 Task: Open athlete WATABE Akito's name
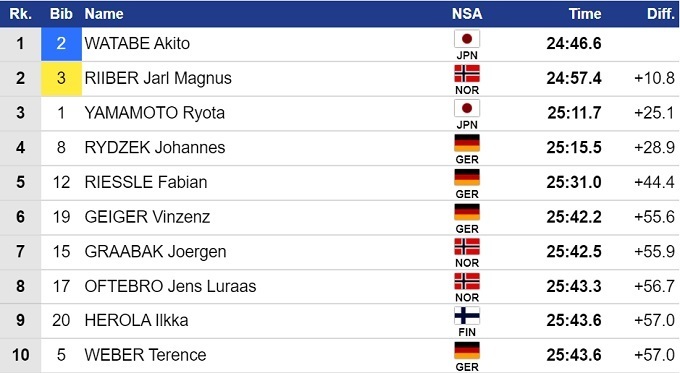(137, 43)
